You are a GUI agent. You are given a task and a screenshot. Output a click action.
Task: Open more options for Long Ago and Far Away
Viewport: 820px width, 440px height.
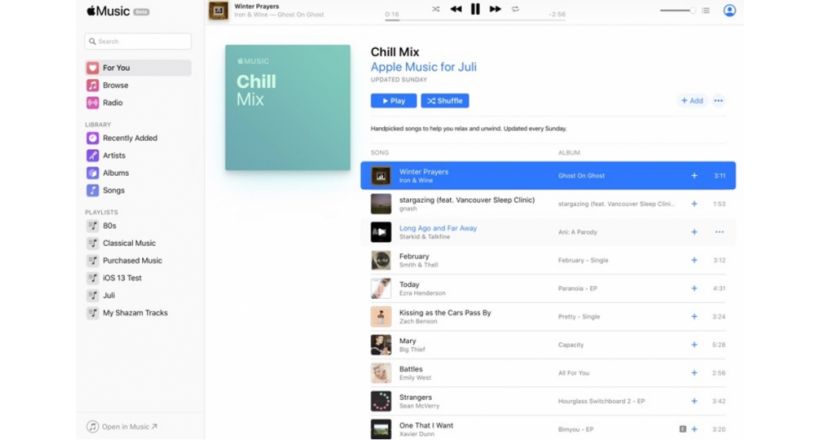[720, 232]
